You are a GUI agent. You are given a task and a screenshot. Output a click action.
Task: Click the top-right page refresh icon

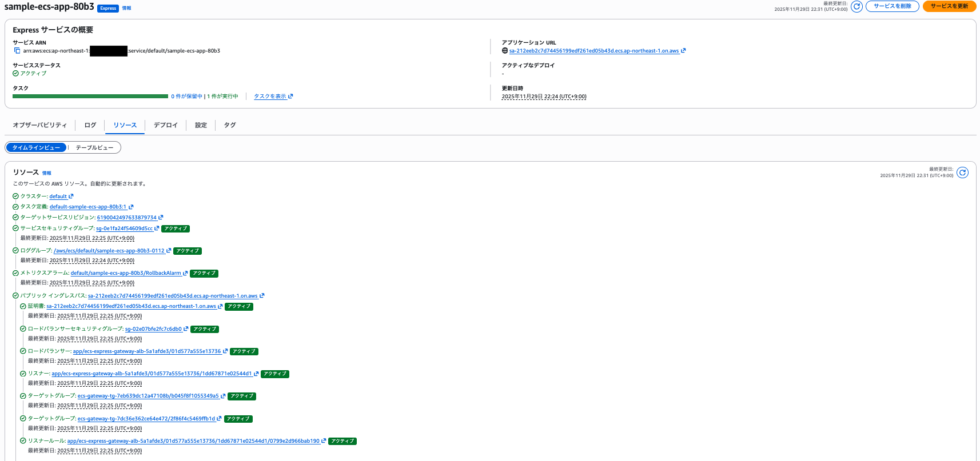pos(856,6)
